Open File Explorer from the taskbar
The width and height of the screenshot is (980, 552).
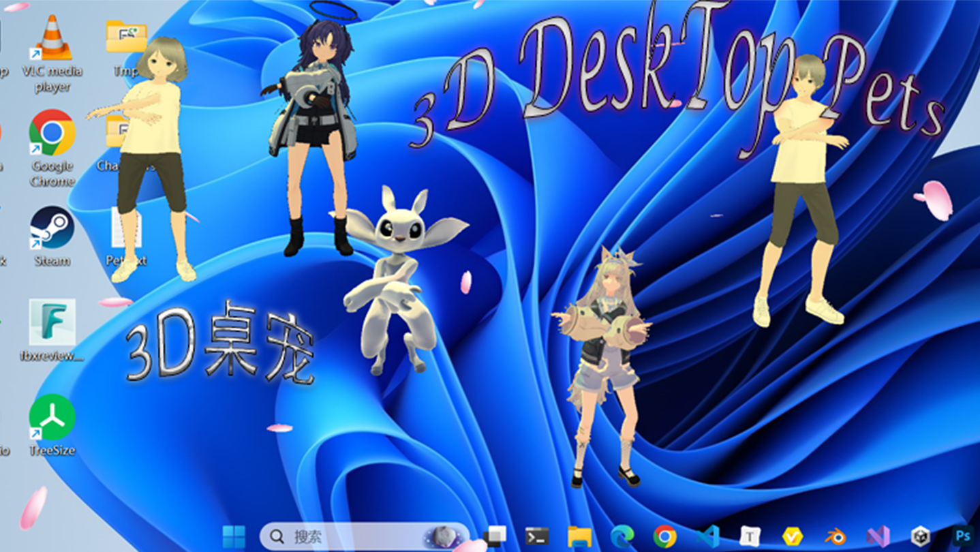[579, 537]
